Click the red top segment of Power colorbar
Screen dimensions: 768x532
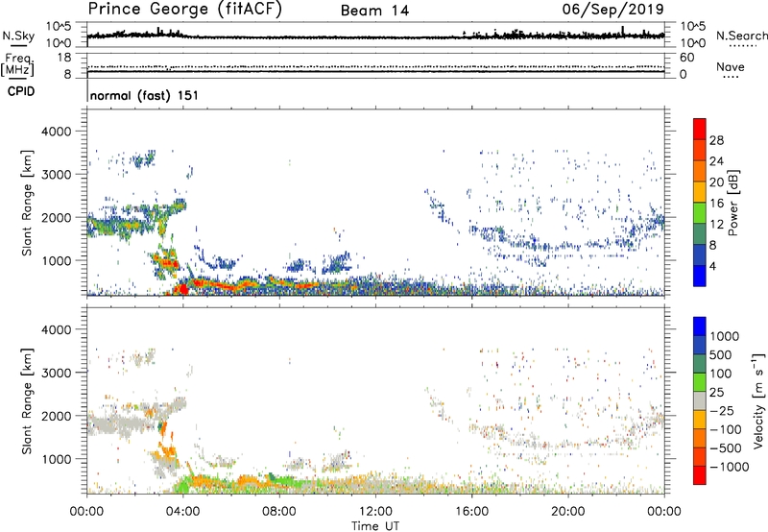(700, 129)
